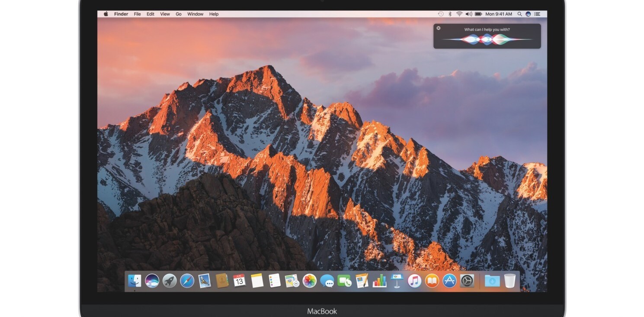Open the Go menu
Viewport: 644px width, 317px height.
(x=178, y=14)
